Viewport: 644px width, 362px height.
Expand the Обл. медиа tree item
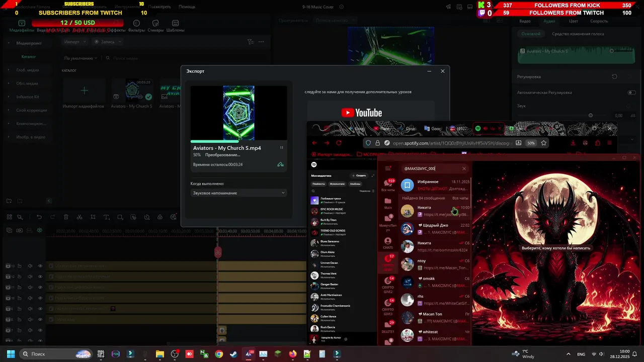(x=9, y=83)
